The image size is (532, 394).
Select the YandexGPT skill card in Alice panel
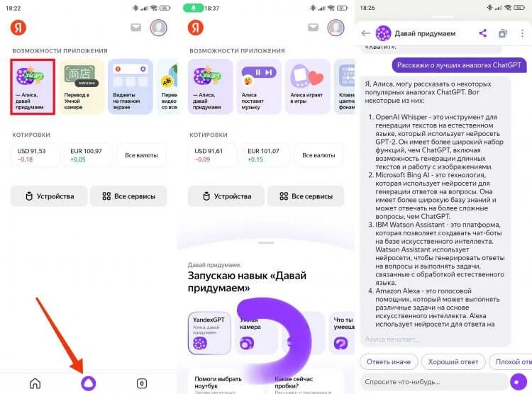point(209,333)
